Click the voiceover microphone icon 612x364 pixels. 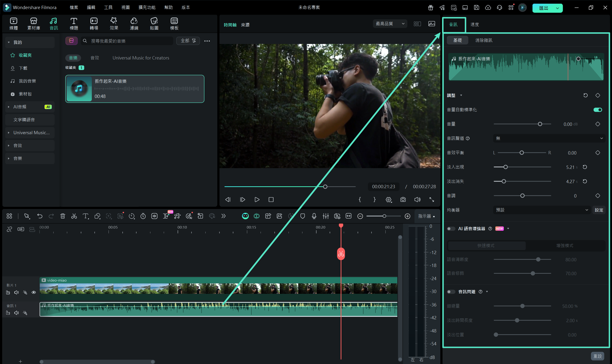tap(314, 216)
